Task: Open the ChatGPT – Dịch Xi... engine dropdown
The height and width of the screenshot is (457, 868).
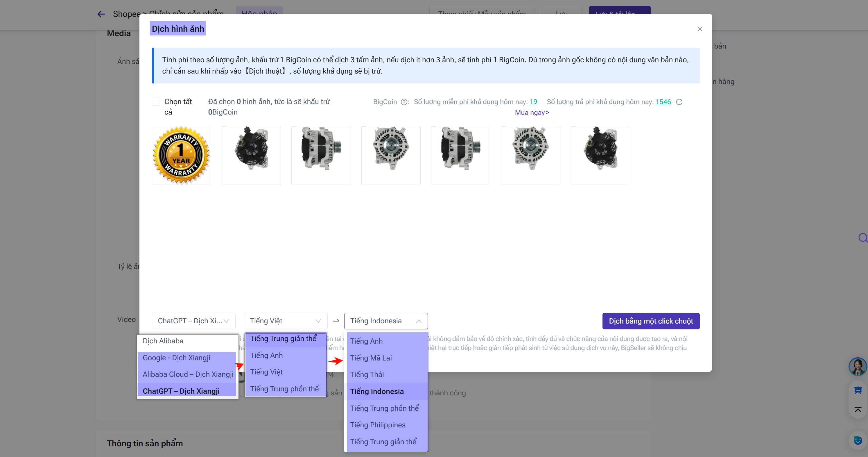Action: (x=193, y=321)
